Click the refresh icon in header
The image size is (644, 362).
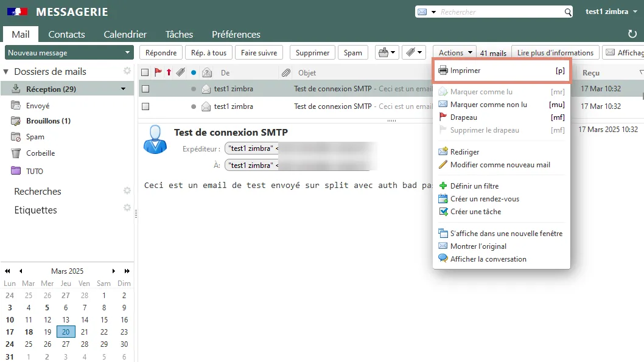click(632, 34)
